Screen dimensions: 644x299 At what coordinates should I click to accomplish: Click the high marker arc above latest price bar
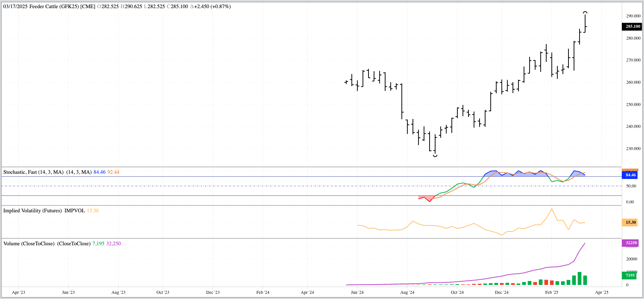pos(585,13)
